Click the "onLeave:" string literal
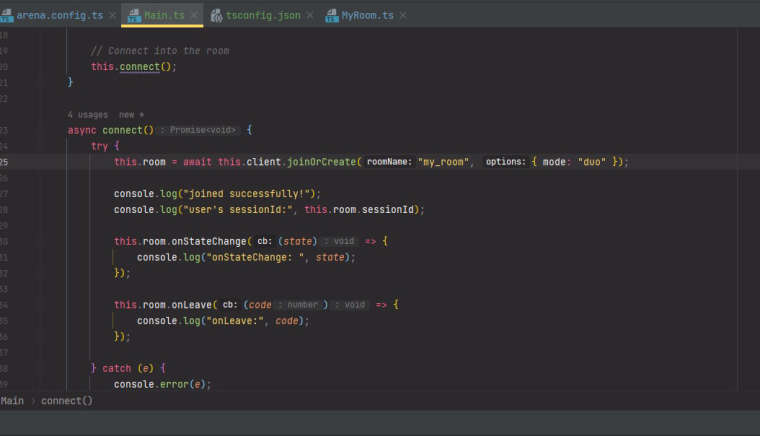 tap(235, 321)
